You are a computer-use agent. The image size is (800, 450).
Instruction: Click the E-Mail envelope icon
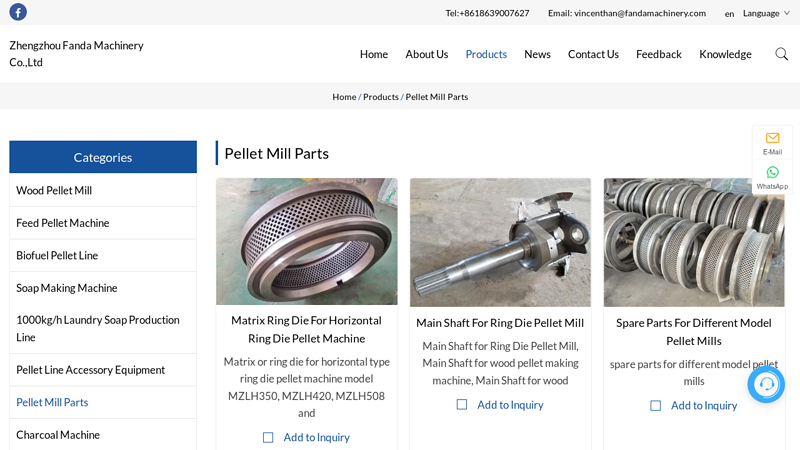click(x=772, y=138)
